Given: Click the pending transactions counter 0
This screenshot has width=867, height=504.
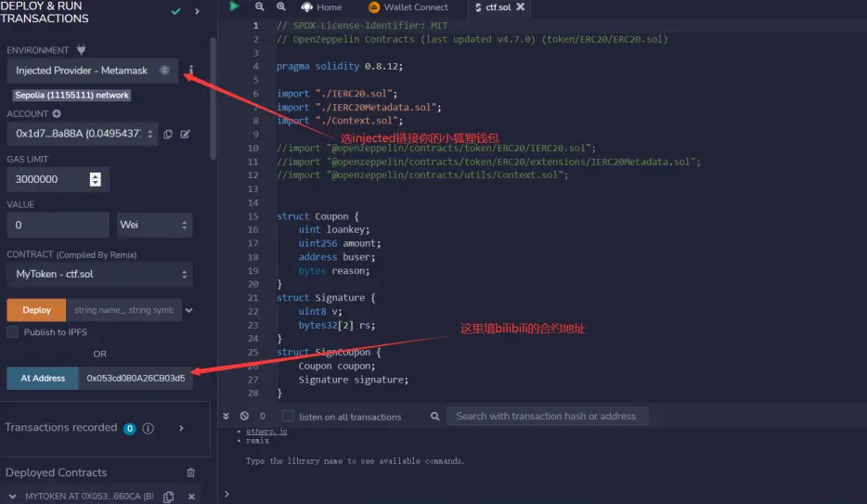Looking at the screenshot, I should pos(263,416).
